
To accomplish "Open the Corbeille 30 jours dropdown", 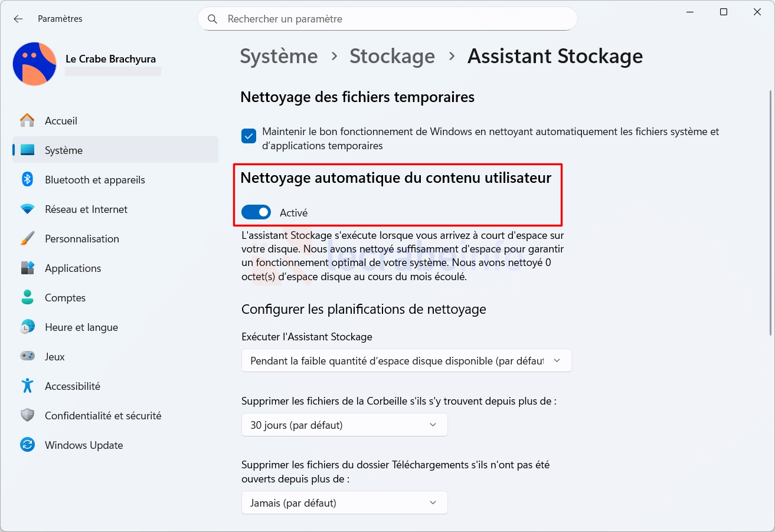I will 344,425.
